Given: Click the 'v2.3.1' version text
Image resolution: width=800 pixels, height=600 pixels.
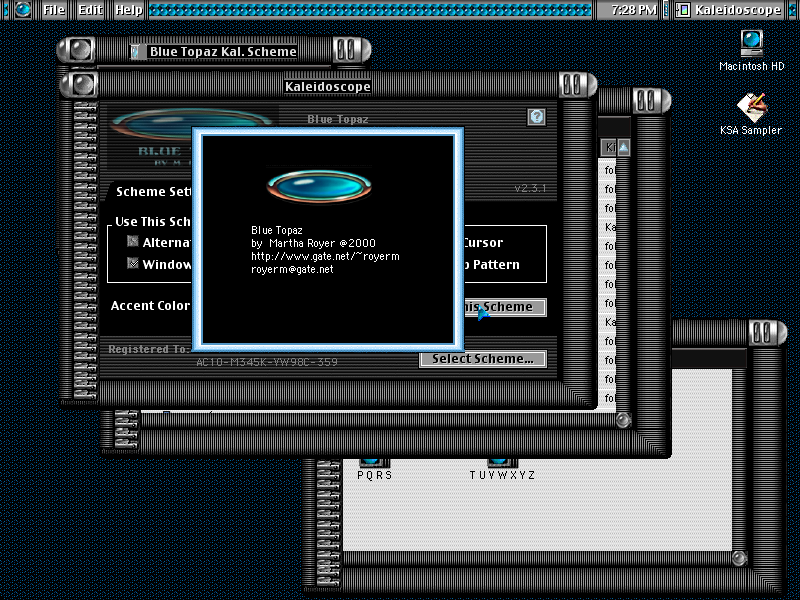Looking at the screenshot, I should (530, 188).
